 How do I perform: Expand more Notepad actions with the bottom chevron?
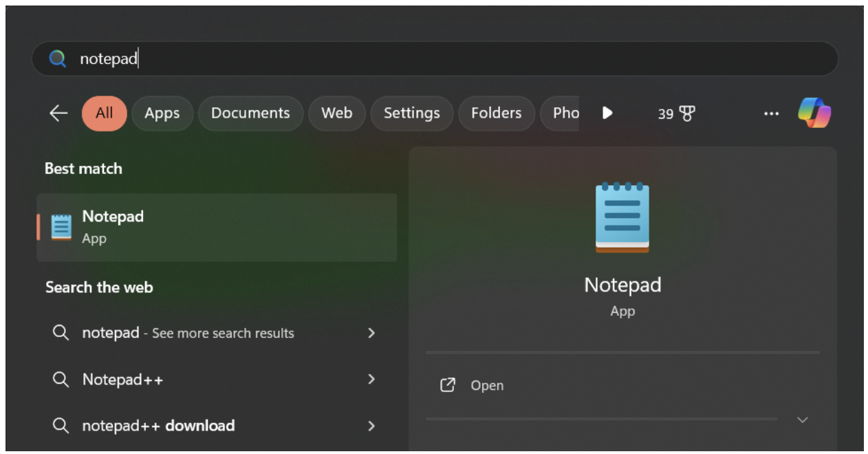[802, 419]
